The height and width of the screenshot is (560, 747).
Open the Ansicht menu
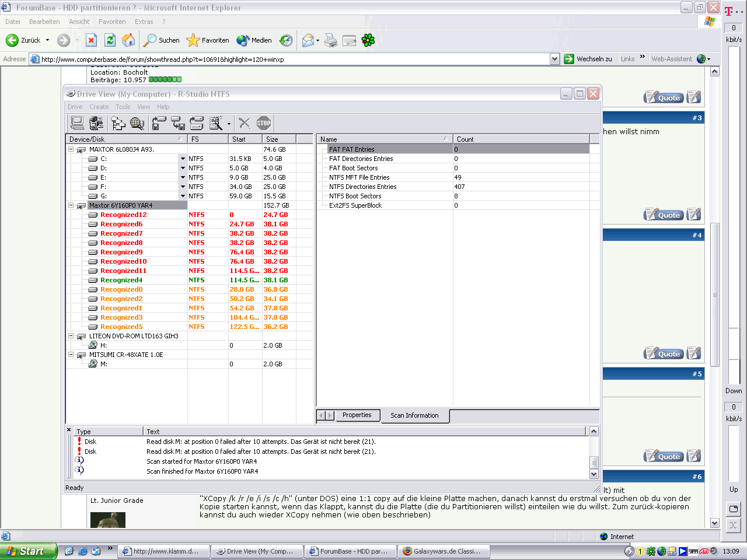pyautogui.click(x=79, y=22)
